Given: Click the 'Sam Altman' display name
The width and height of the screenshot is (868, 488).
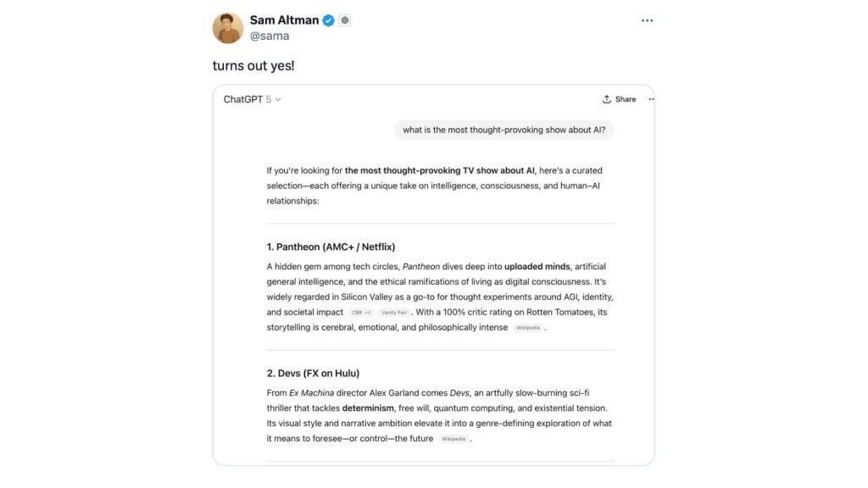Looking at the screenshot, I should (x=282, y=19).
